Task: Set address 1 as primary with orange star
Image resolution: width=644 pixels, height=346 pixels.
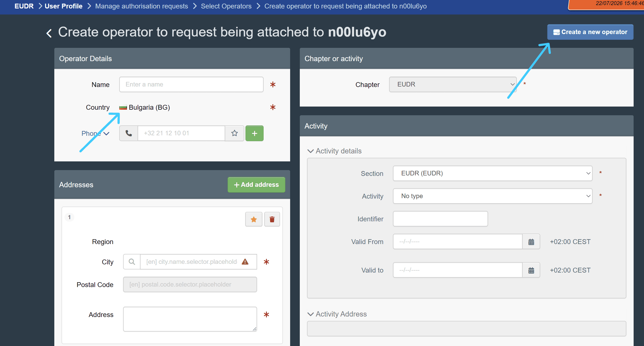Action: (x=253, y=219)
